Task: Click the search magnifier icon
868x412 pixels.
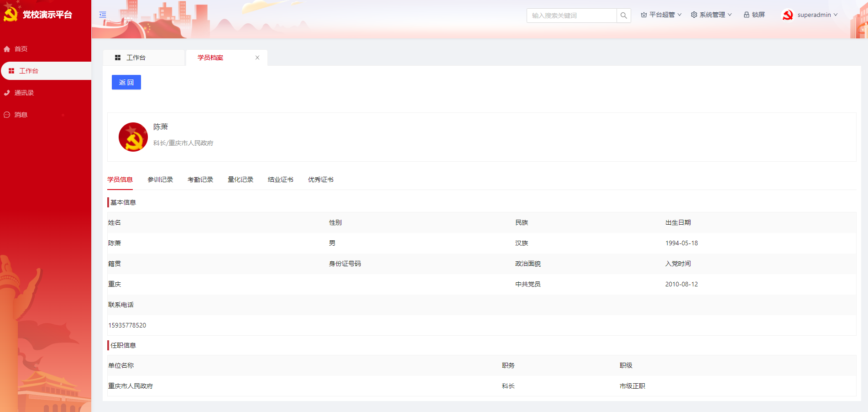Action: click(x=623, y=16)
